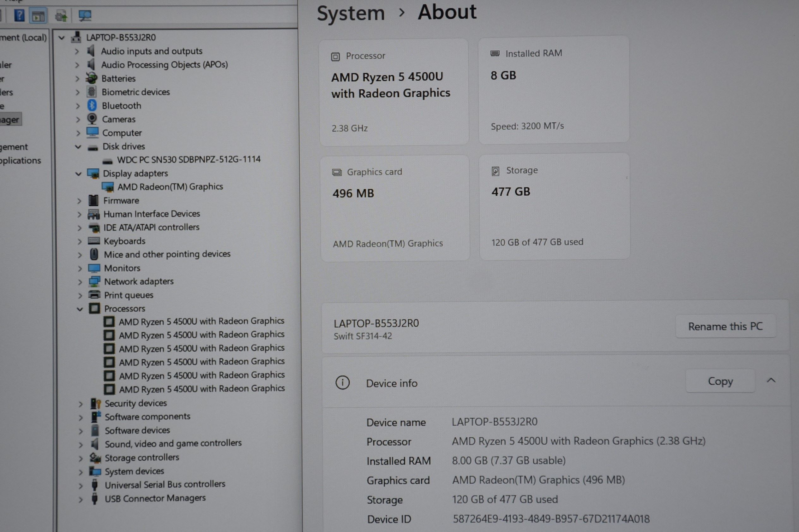Click the Firmware chip icon
This screenshot has height=532, width=799.
93,200
